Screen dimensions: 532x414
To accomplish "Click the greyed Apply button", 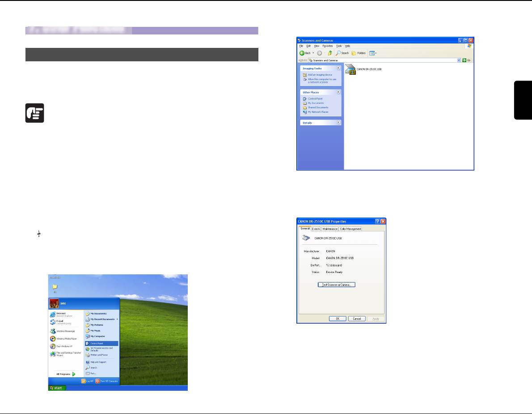I will point(376,319).
